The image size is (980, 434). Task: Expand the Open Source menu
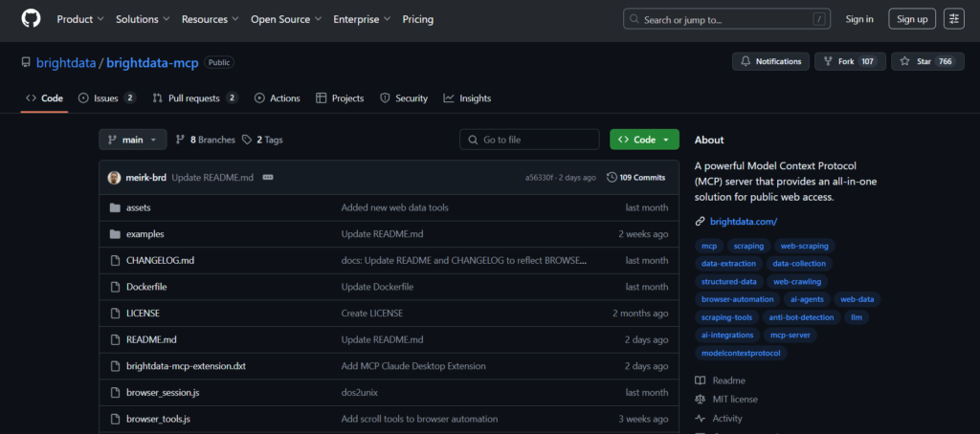point(286,19)
